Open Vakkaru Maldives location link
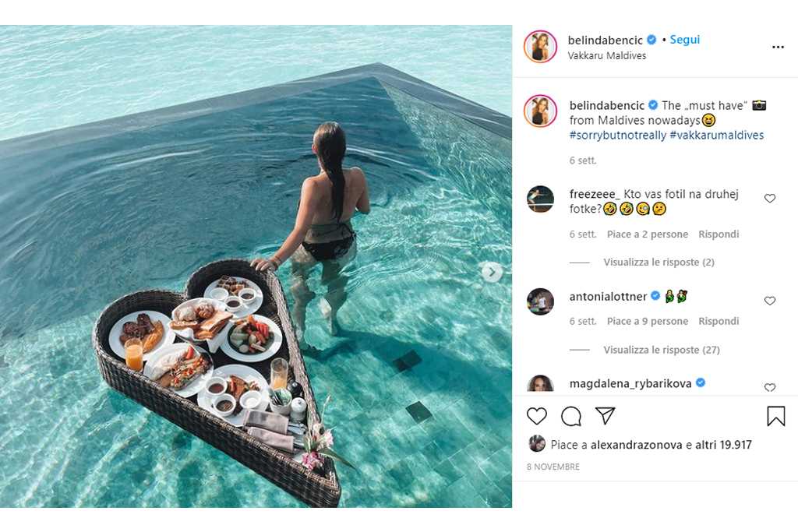 (x=607, y=55)
